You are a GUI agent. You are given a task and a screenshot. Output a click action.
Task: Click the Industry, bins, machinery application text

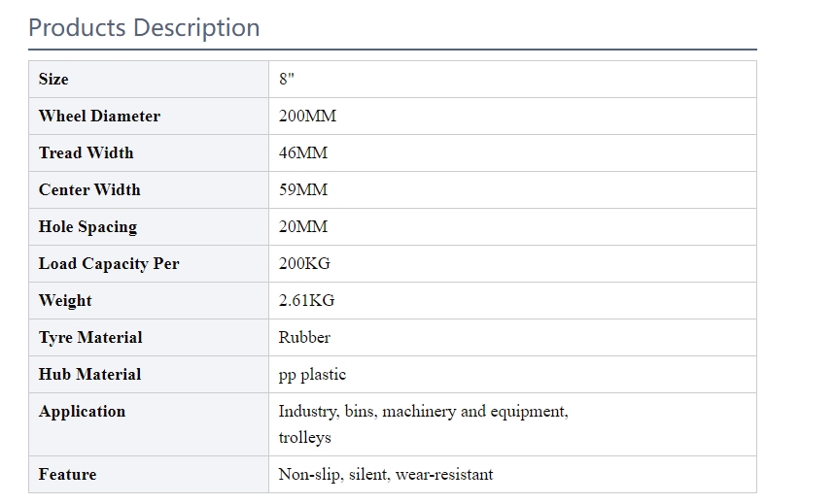click(x=423, y=412)
